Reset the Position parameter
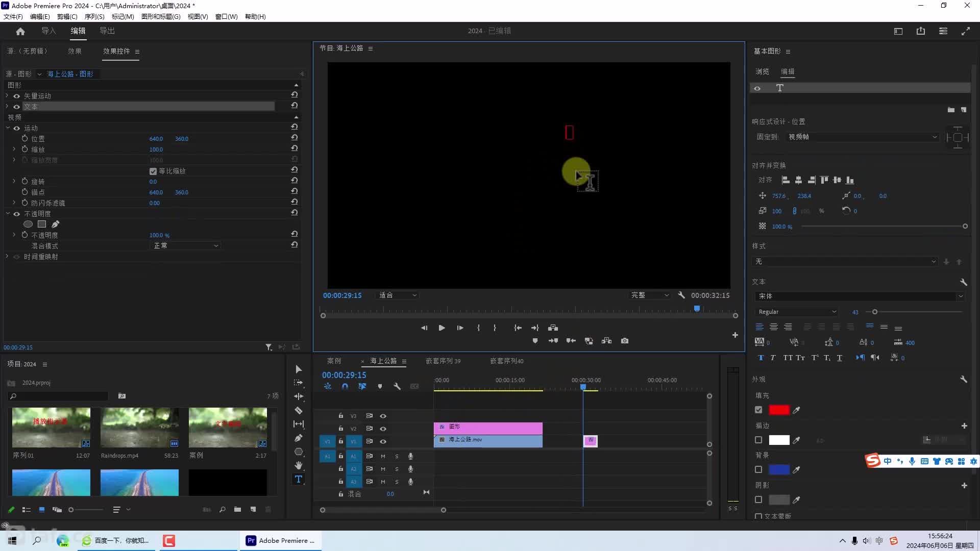Screen dimensions: 980x551 [x=295, y=138]
